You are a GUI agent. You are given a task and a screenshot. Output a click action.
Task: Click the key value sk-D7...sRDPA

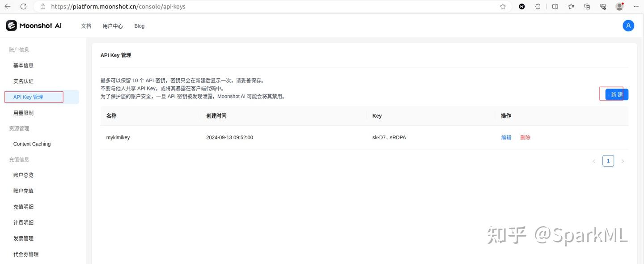(x=389, y=137)
